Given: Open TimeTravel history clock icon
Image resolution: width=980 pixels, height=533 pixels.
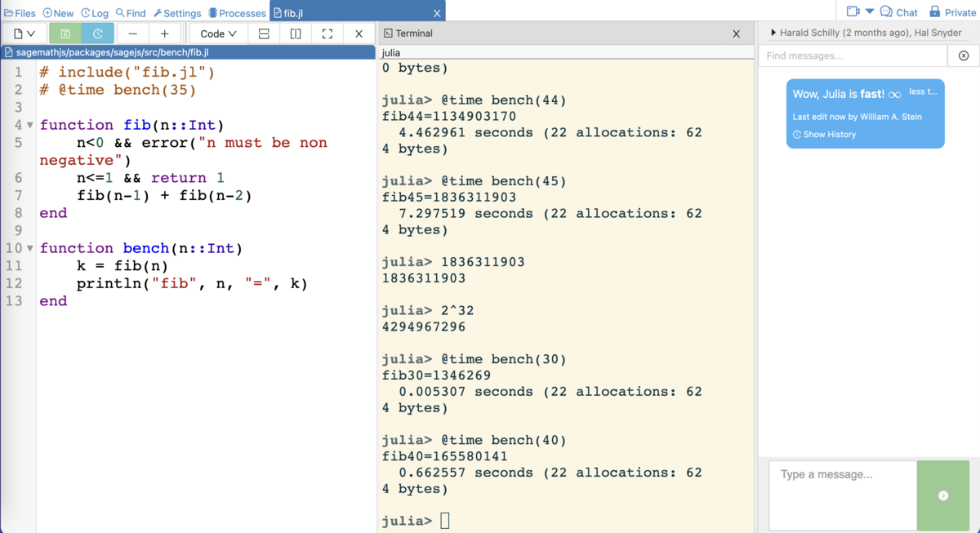Looking at the screenshot, I should click(98, 33).
